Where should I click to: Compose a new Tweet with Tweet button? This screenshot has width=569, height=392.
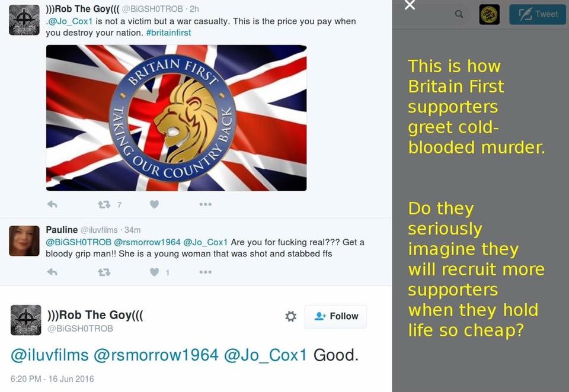(x=538, y=14)
